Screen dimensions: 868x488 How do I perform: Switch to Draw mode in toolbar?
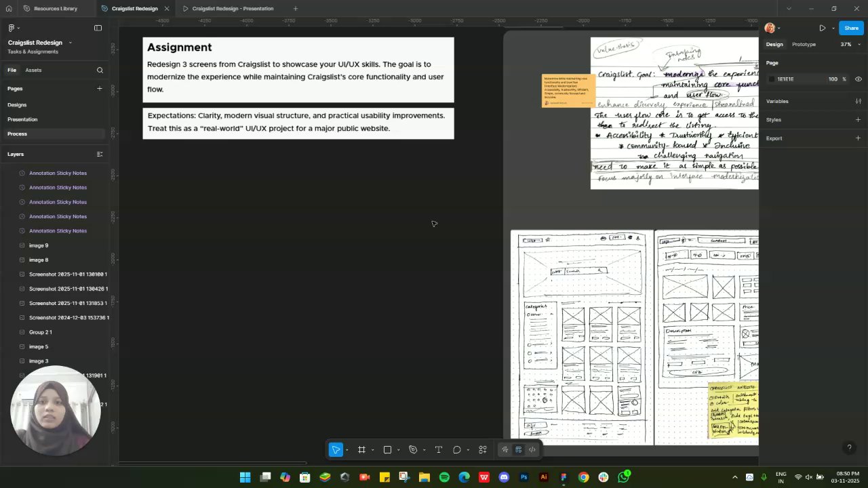505,449
